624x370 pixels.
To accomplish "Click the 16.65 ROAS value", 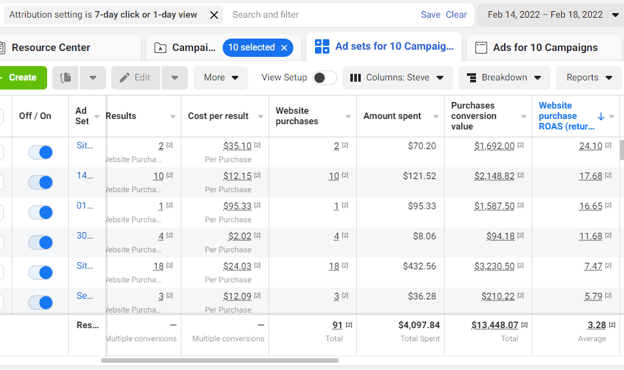I will [591, 206].
